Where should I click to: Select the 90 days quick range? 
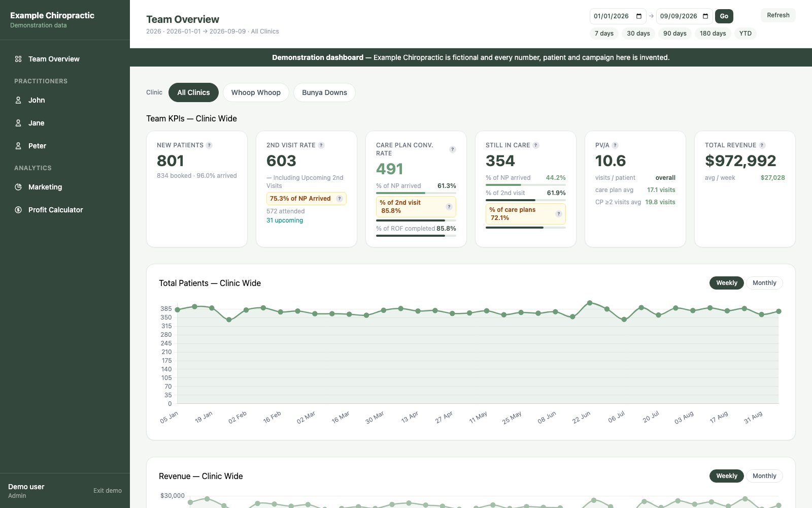click(675, 34)
